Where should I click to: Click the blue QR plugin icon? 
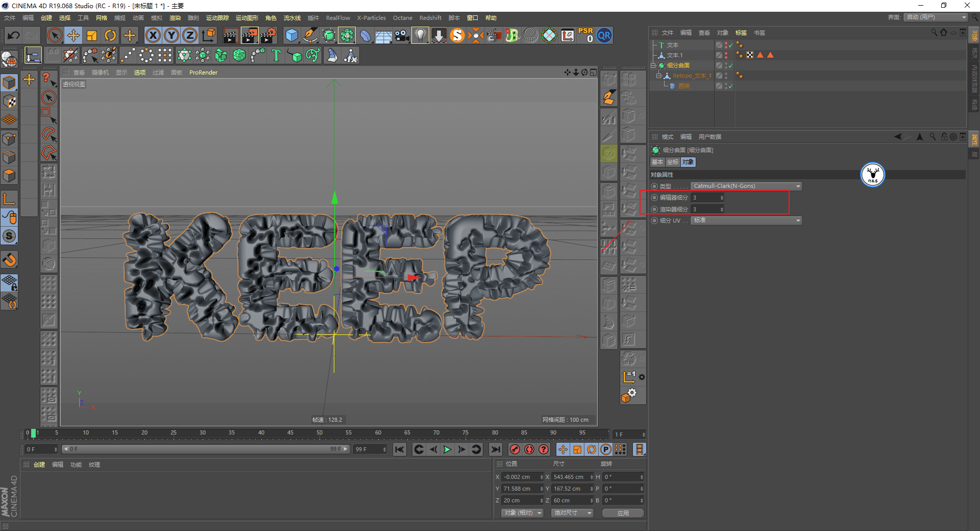tap(604, 36)
